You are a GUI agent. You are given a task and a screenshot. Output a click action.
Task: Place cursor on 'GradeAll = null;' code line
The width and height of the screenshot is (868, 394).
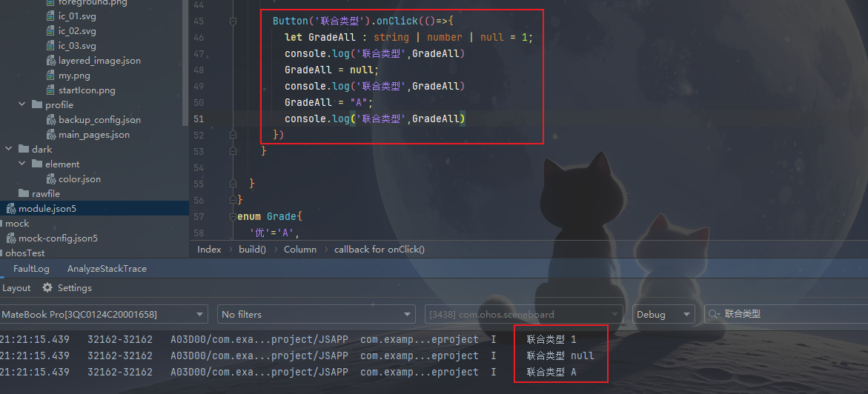331,70
